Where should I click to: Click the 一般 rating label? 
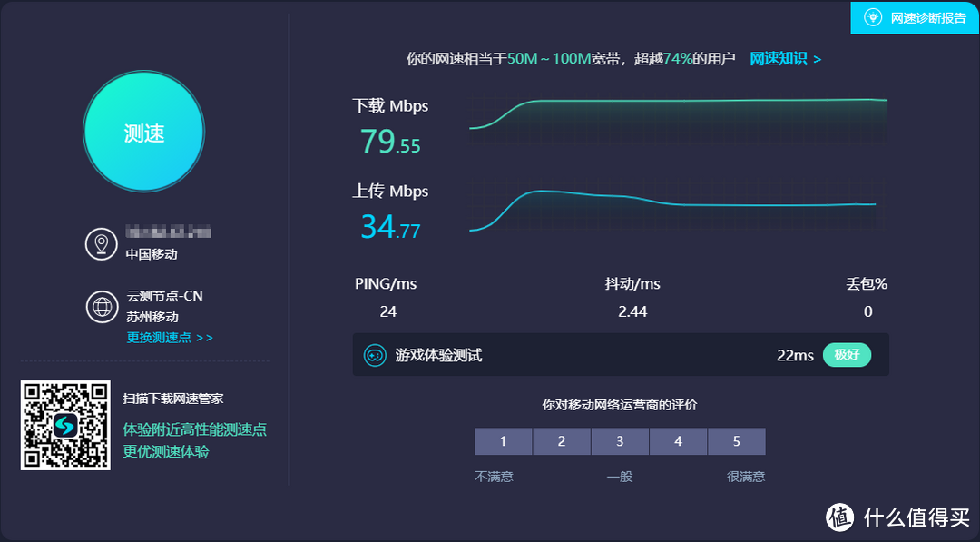click(x=620, y=476)
